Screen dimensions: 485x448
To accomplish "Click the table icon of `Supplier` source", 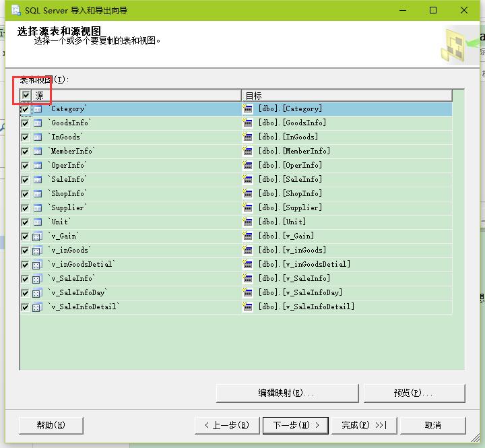I will click(38, 208).
